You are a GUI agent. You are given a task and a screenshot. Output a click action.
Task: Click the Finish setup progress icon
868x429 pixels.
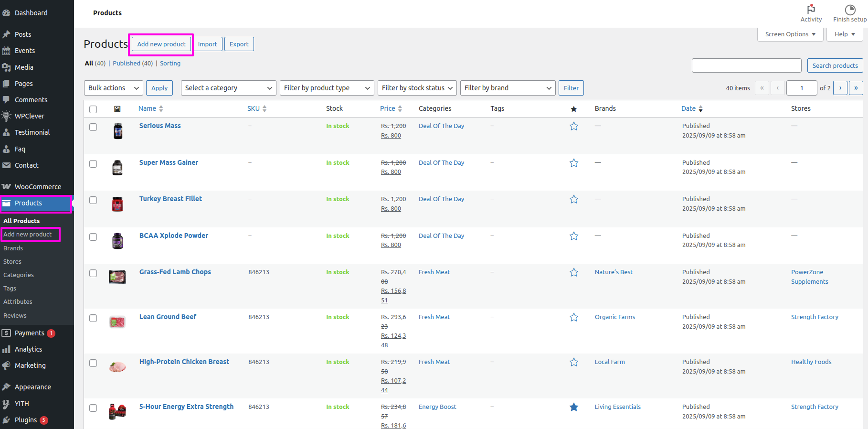coord(850,10)
